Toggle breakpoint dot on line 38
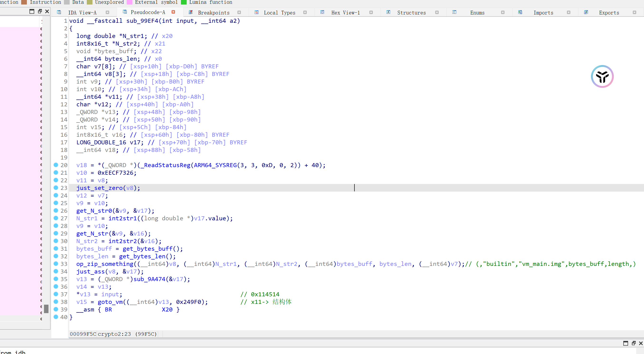The height and width of the screenshot is (354, 644). coord(56,302)
